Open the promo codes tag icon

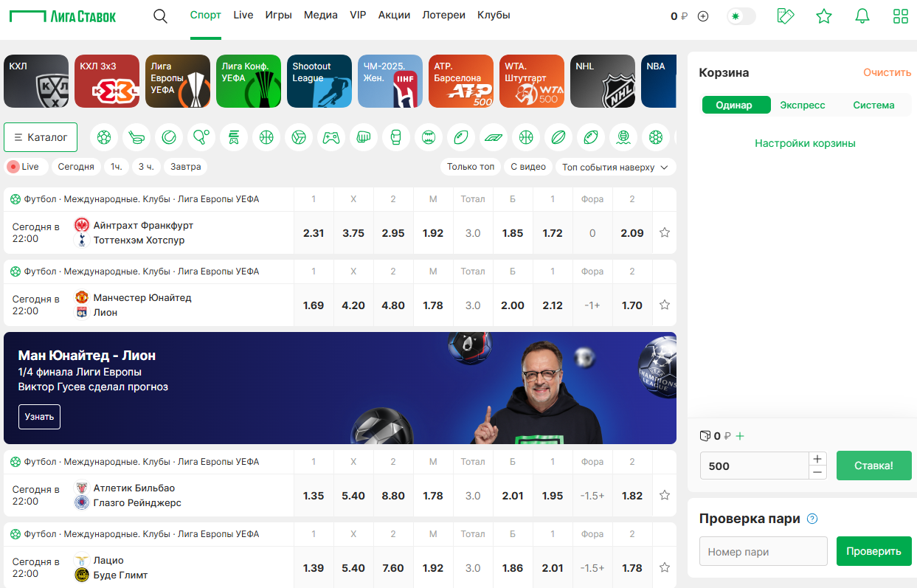click(786, 16)
